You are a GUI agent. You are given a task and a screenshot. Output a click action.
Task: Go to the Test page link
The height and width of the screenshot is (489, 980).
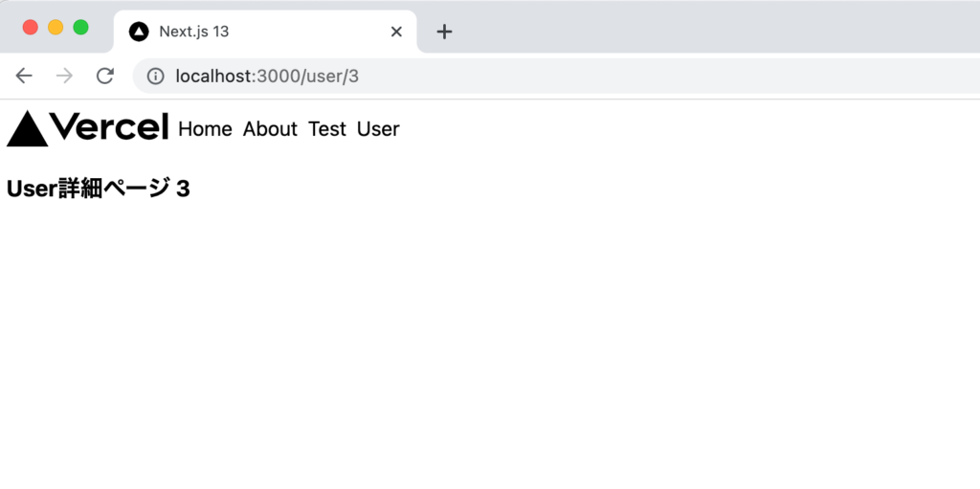pos(326,129)
